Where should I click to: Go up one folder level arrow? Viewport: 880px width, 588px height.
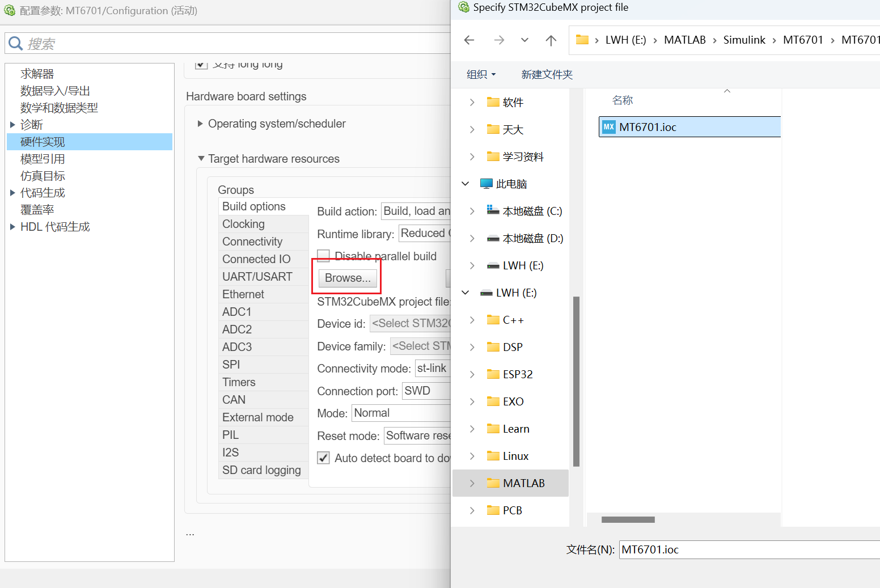pos(551,40)
